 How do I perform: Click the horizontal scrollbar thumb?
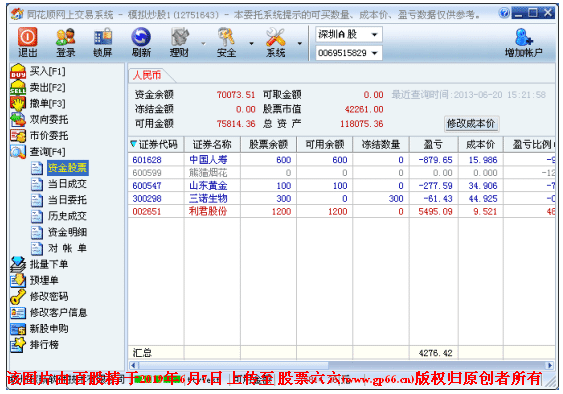tap(233, 366)
